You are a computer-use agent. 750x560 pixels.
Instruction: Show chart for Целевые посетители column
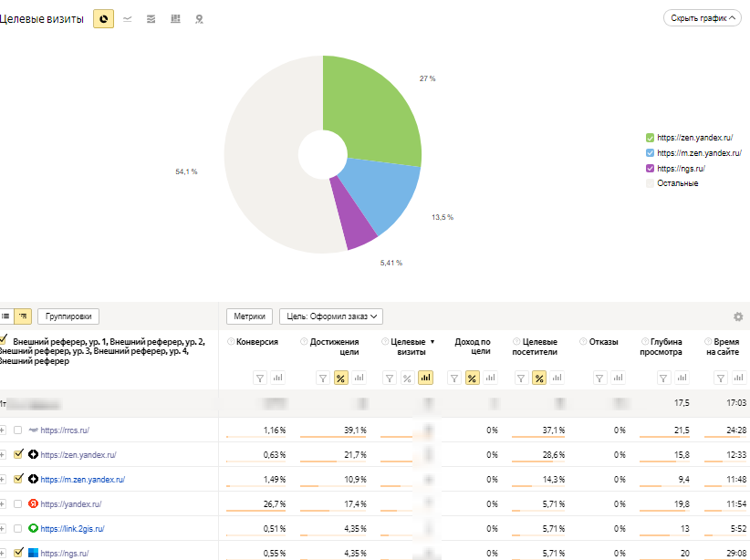(557, 378)
